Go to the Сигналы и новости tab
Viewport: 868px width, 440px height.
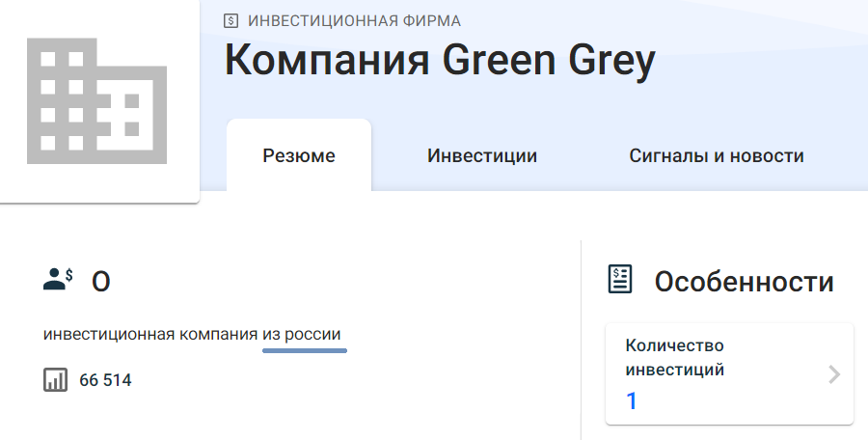click(717, 155)
